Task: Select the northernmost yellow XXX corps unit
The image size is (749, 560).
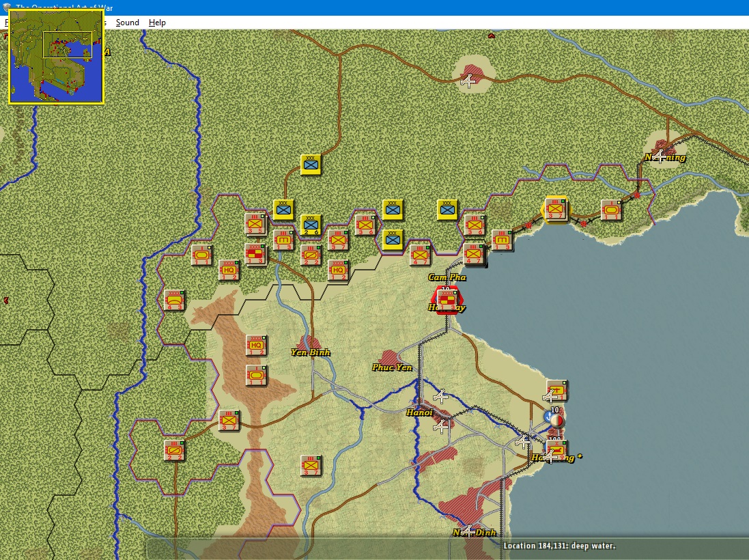Action: point(311,165)
